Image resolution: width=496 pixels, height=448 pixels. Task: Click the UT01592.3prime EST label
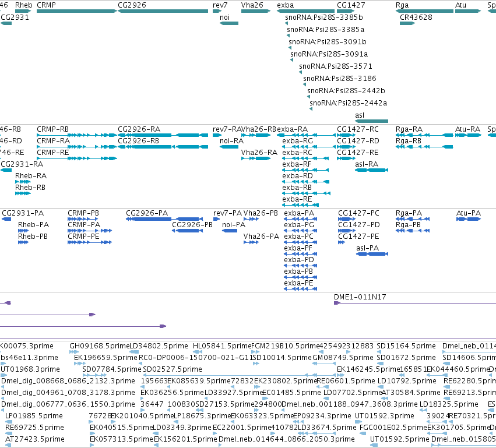pyautogui.click(x=384, y=416)
